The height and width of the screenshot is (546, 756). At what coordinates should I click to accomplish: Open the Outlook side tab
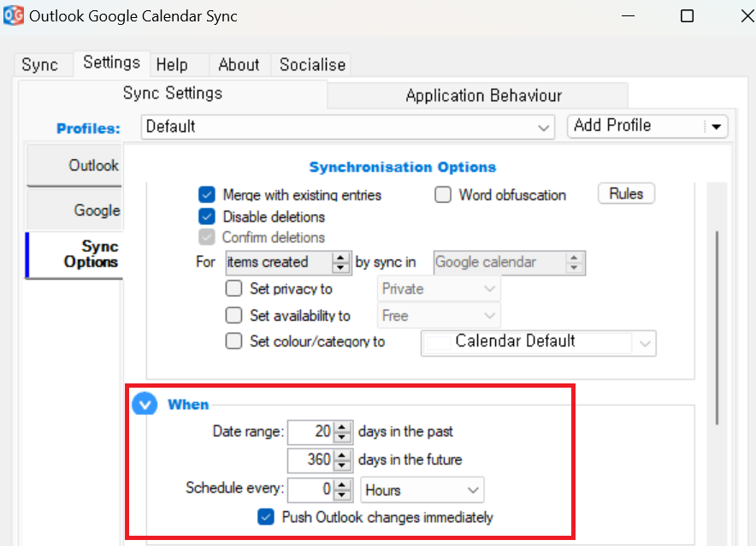coord(75,165)
